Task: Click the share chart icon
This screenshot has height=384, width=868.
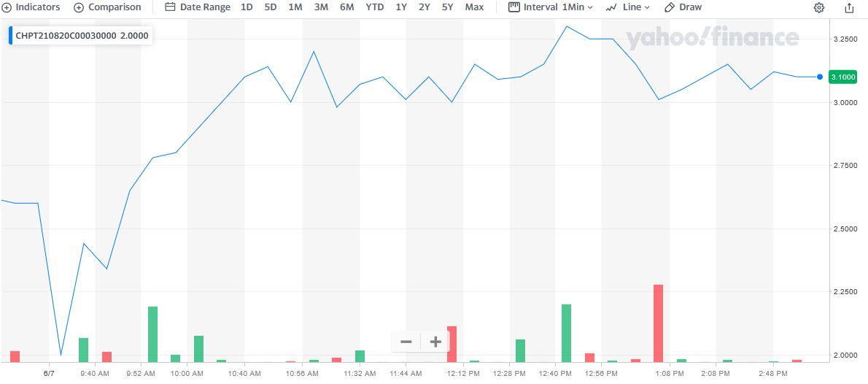Action: coord(849,8)
